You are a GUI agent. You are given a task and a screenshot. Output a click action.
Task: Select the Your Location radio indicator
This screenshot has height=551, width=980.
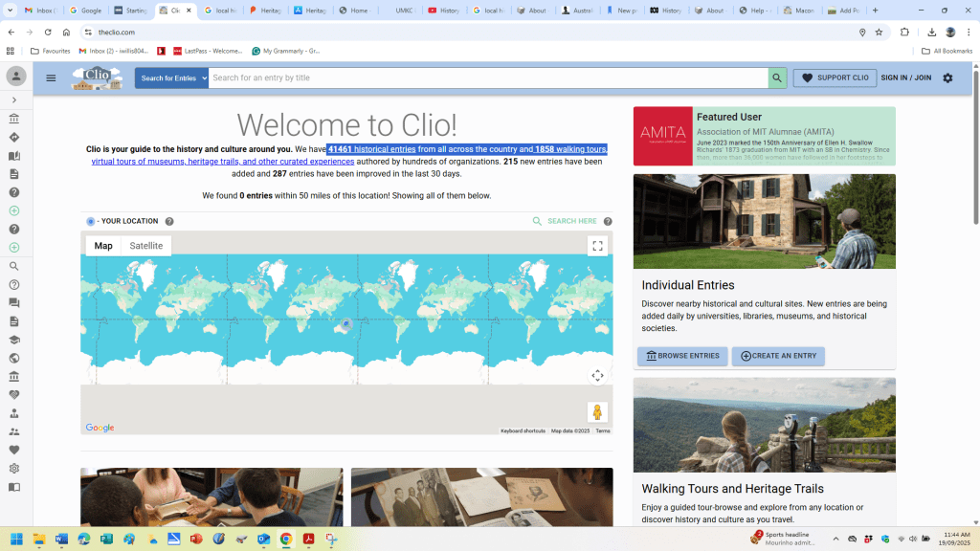[91, 221]
